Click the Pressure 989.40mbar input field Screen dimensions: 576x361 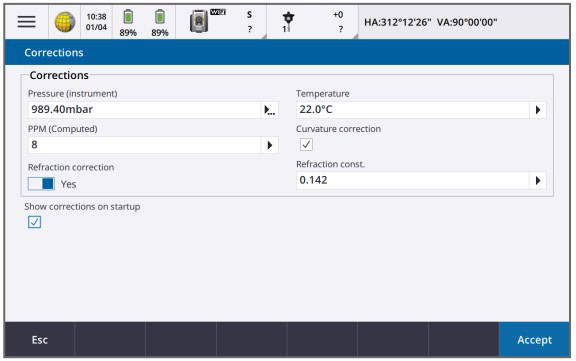click(x=144, y=110)
